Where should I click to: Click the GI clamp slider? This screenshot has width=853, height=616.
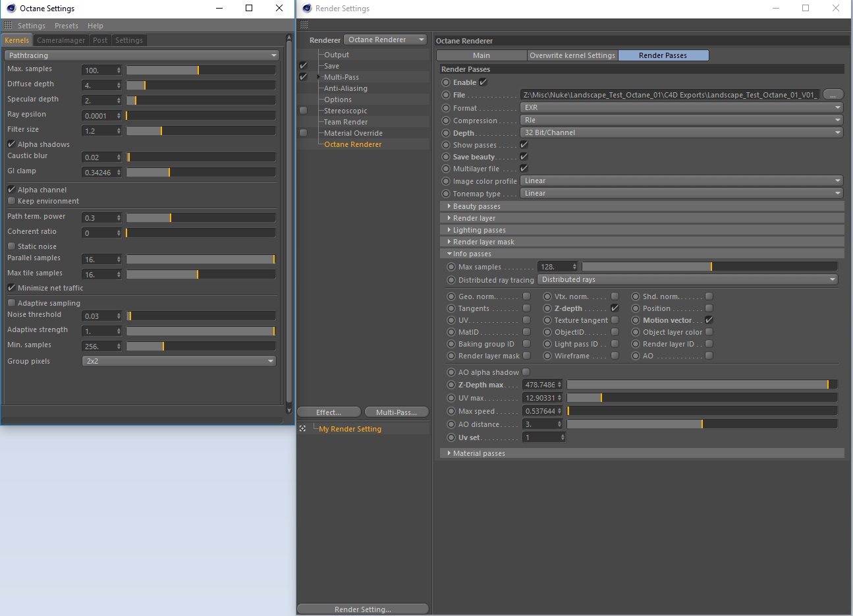[201, 172]
